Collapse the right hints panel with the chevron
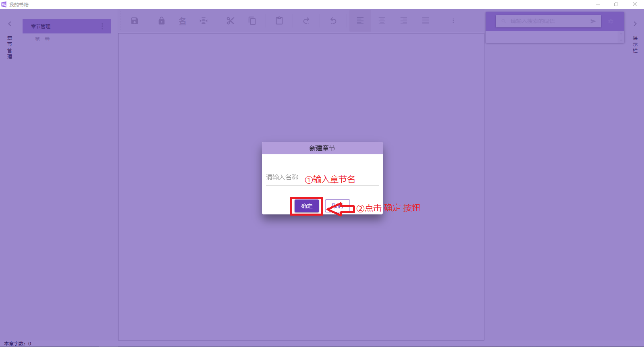The height and width of the screenshot is (347, 644). click(x=635, y=24)
